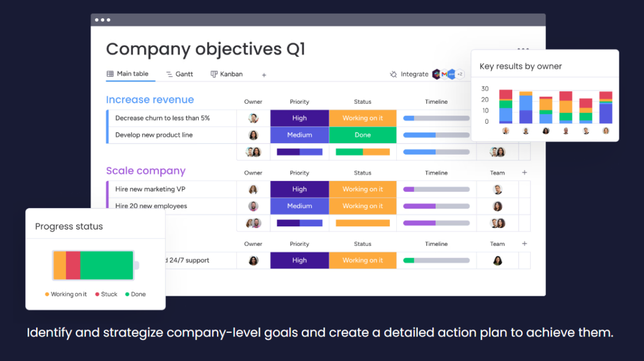Open the +2 integrations badge
The image size is (644, 361).
(460, 74)
